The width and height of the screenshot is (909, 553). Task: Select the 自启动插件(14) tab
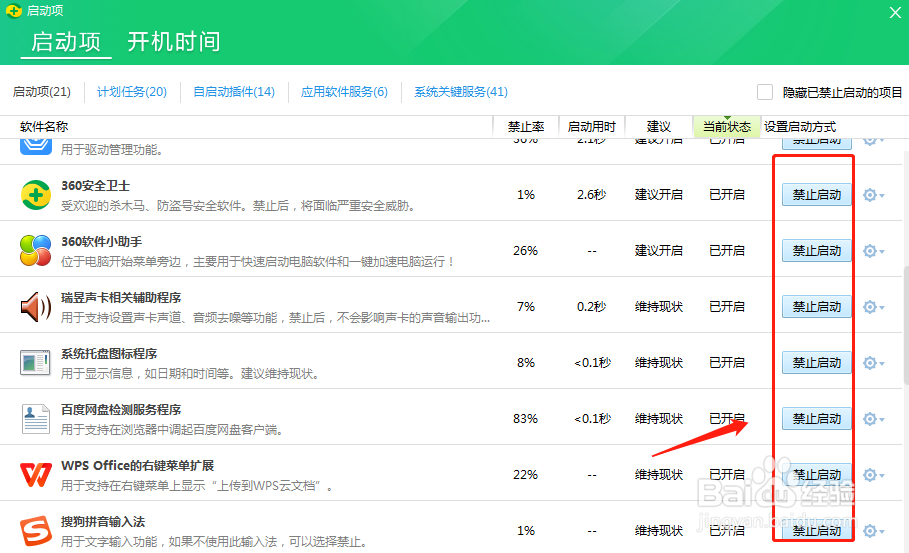pos(233,92)
